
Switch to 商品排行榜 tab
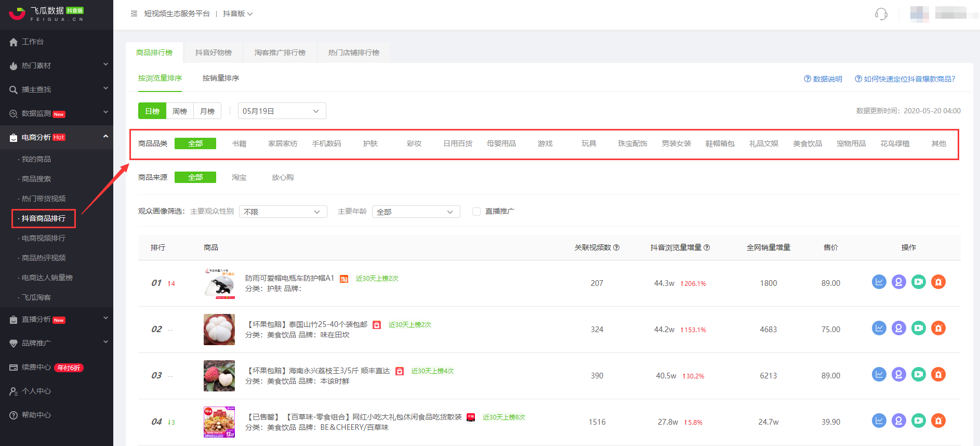pyautogui.click(x=154, y=53)
